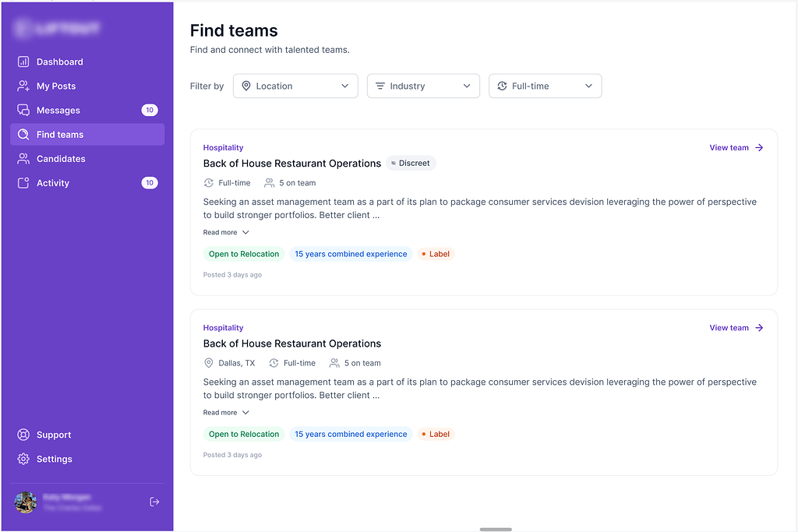The image size is (798, 532).
Task: Expand the Industry filter dropdown
Action: [x=423, y=86]
